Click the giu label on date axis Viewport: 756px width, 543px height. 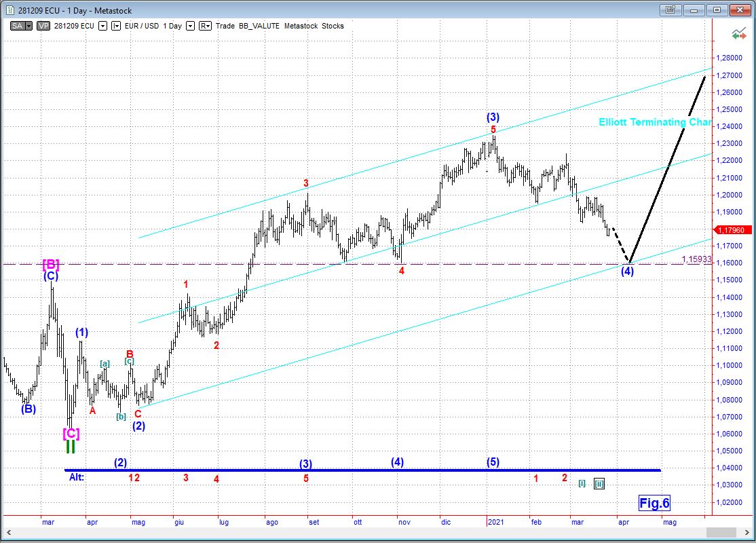point(179,522)
